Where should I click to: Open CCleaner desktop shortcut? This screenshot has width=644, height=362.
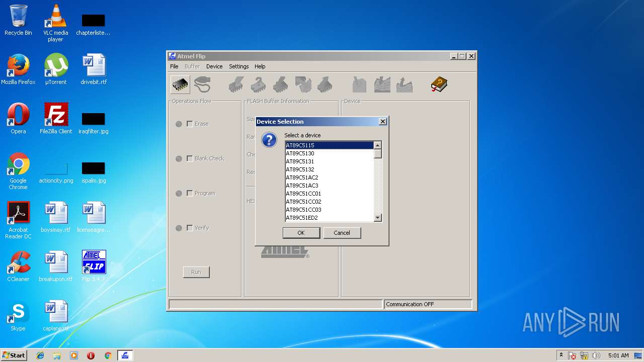coord(18,266)
